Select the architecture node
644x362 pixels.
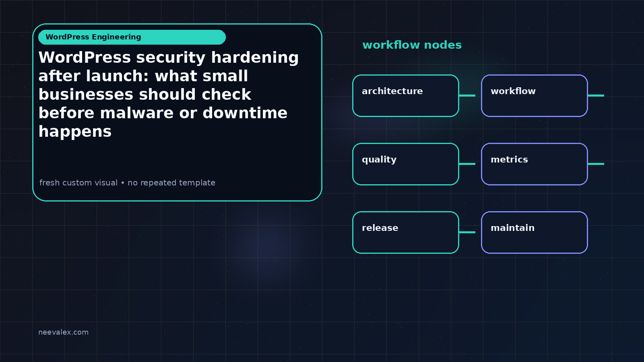(x=406, y=96)
